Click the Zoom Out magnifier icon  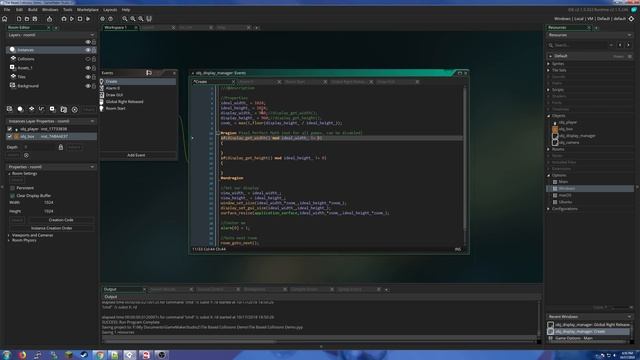[x=125, y=19]
